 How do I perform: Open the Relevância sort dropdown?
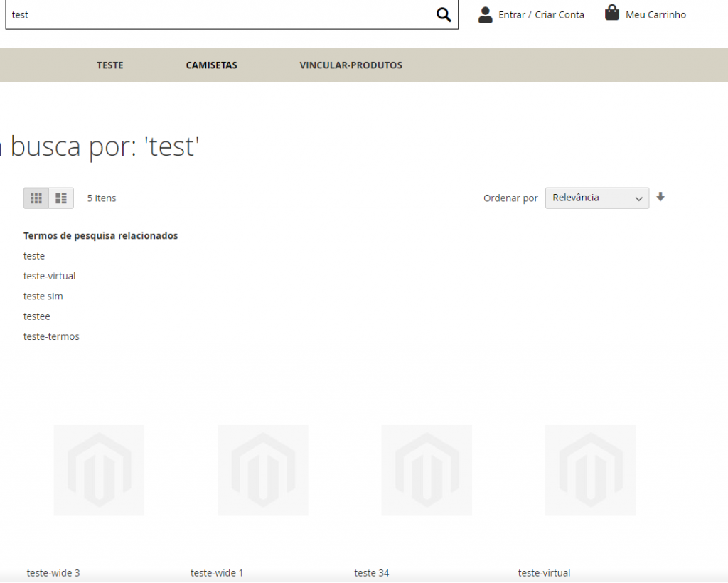tap(597, 198)
